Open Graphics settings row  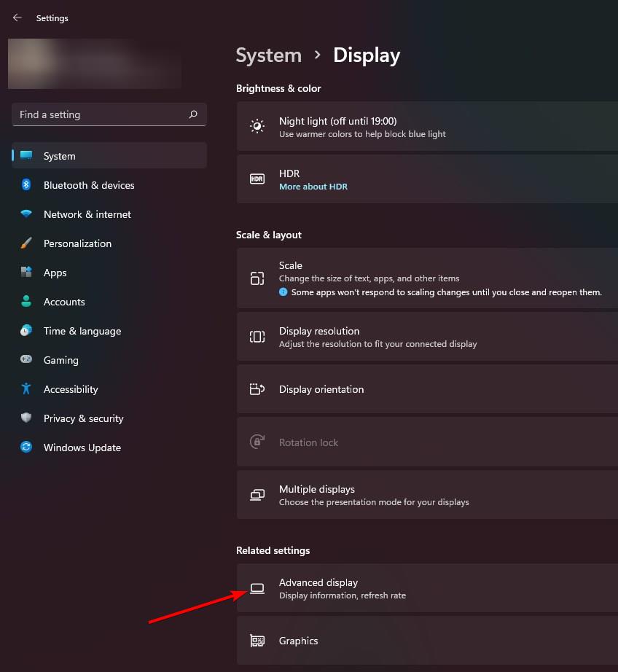point(427,641)
